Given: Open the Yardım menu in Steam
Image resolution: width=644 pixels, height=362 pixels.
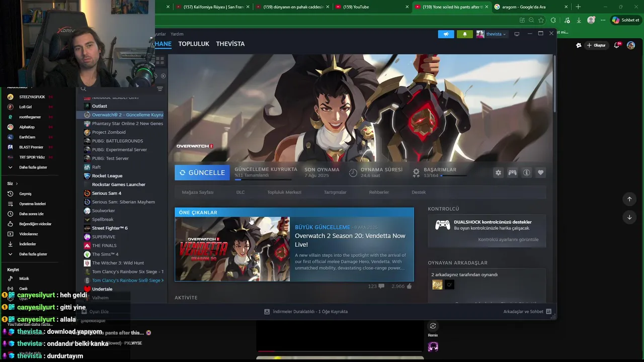Looking at the screenshot, I should pyautogui.click(x=177, y=34).
